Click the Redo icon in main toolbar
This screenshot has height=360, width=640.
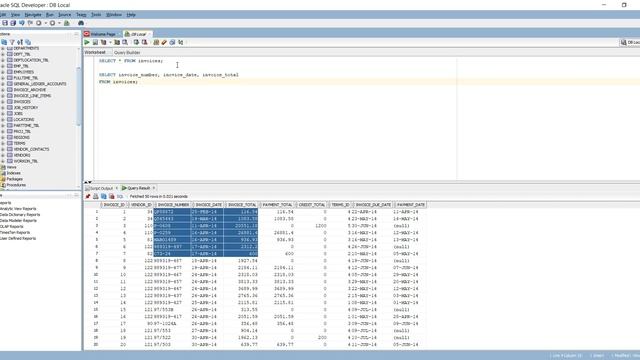(30, 23)
